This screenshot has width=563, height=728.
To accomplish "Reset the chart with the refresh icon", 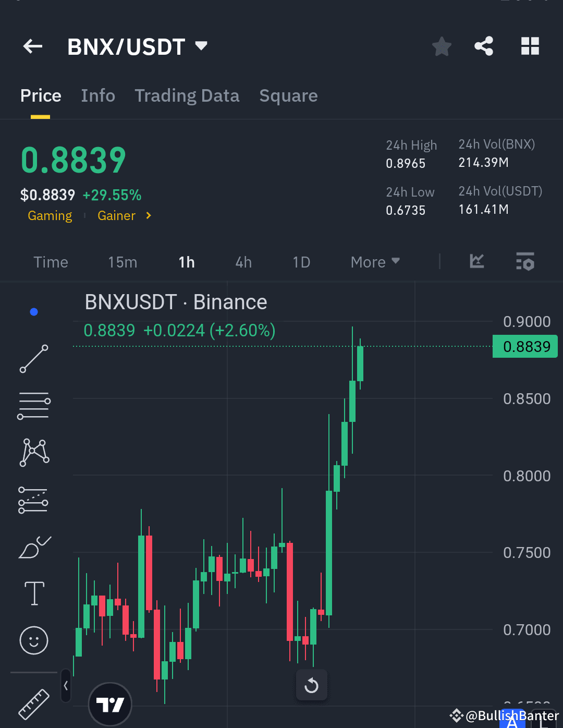I will point(311,685).
